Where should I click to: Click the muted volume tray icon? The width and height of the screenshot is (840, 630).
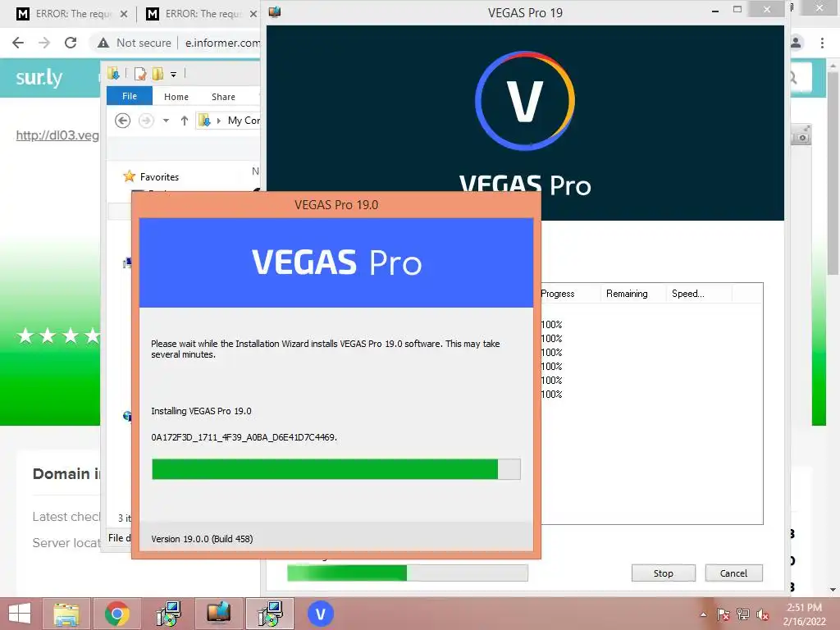click(x=763, y=614)
